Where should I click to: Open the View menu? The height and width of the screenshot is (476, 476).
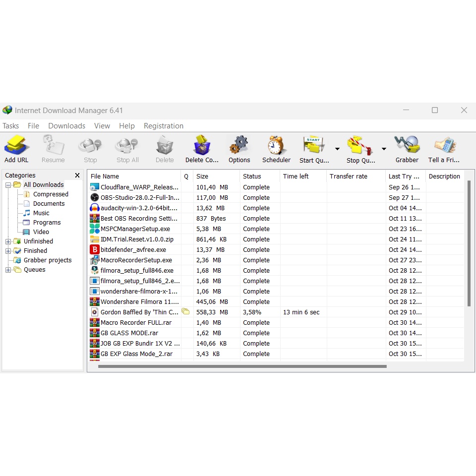(102, 125)
